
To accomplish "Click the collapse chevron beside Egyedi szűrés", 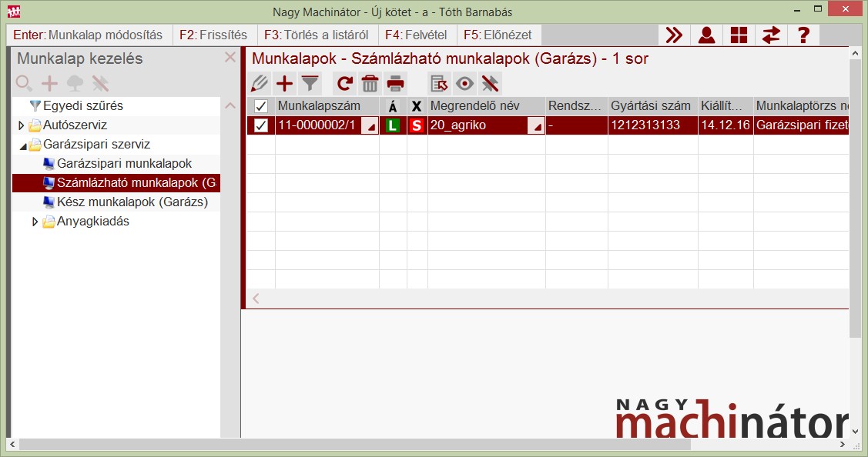I will 230,105.
